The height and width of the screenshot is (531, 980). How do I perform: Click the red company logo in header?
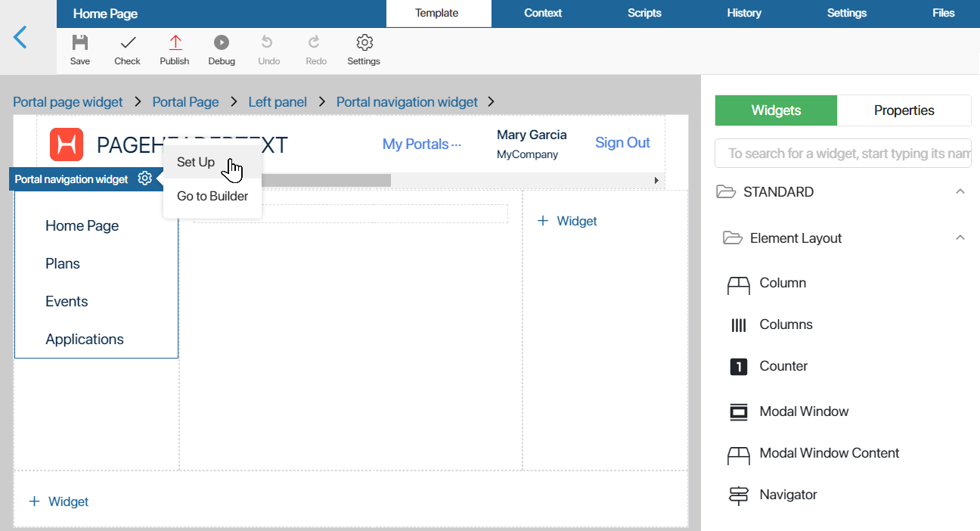coord(67,144)
